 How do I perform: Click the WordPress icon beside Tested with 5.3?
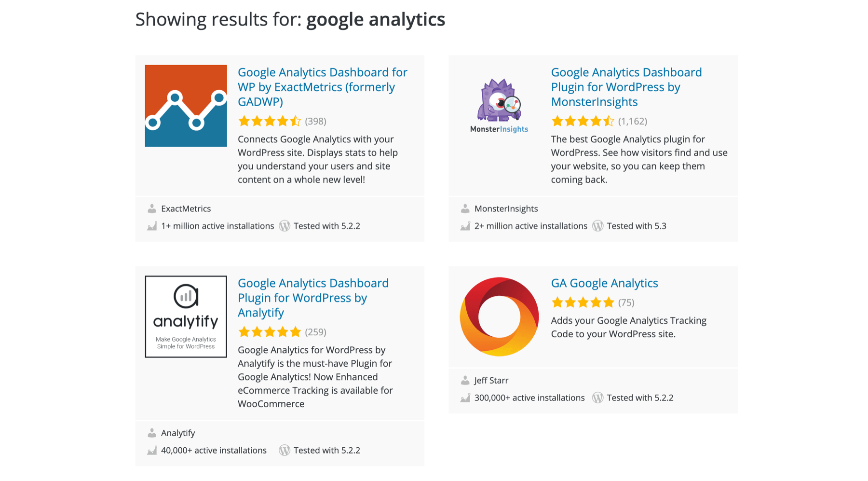tap(598, 225)
